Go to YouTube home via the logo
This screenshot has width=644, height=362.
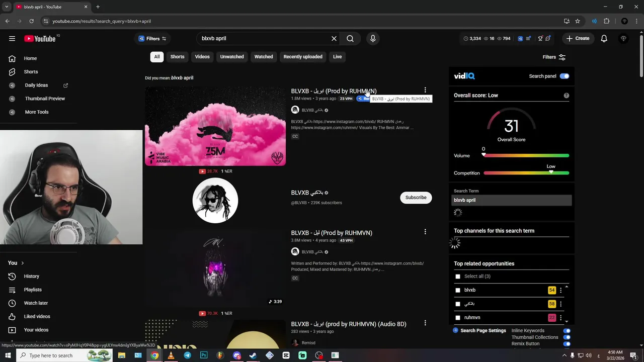40,39
